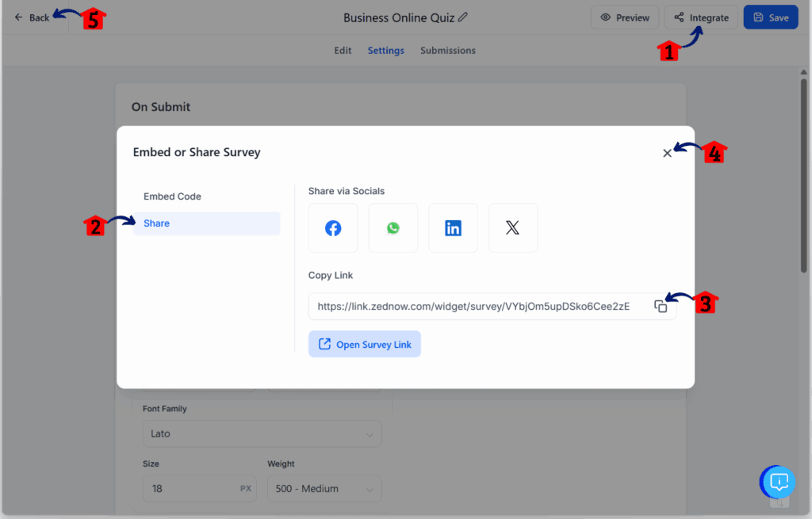Image resolution: width=812 pixels, height=519 pixels.
Task: Close the Embed or Share Survey dialog
Action: (x=667, y=153)
